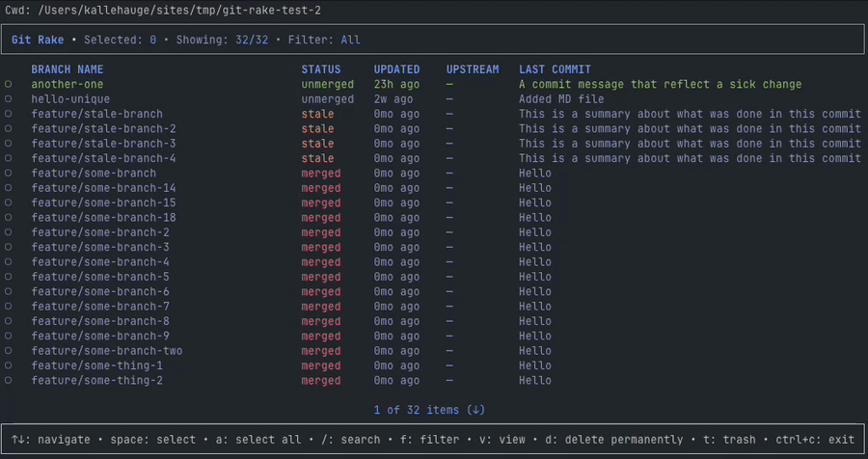Click Hello commit of feature/some-thing-2

click(x=535, y=381)
